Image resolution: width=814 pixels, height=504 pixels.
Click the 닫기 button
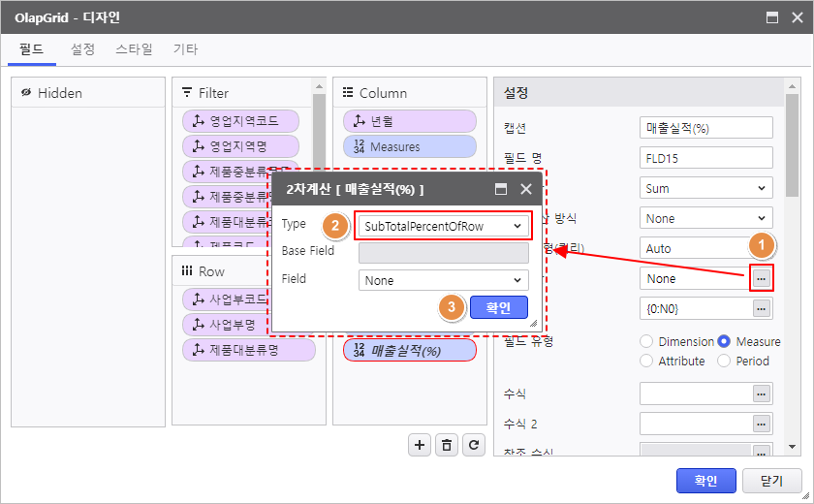771,481
